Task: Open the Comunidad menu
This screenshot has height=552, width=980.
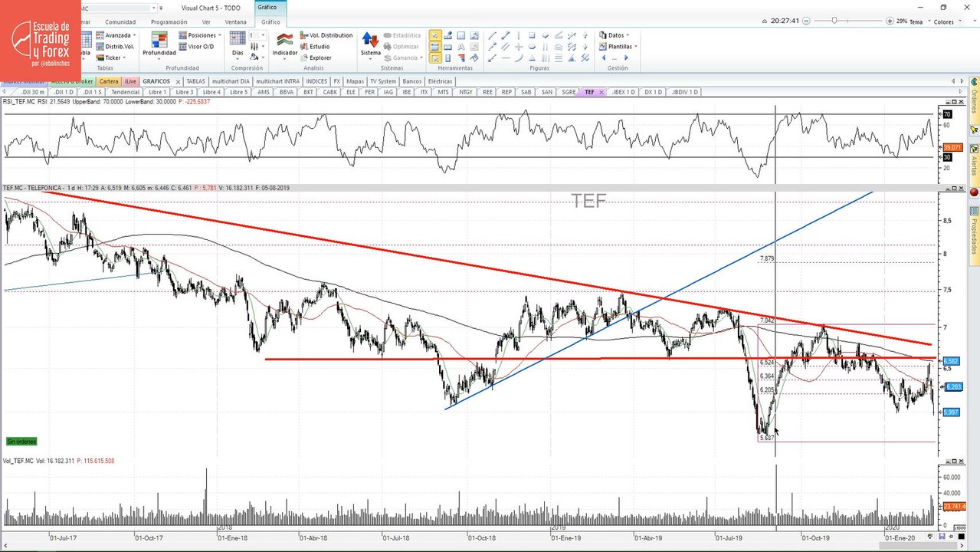Action: [120, 21]
